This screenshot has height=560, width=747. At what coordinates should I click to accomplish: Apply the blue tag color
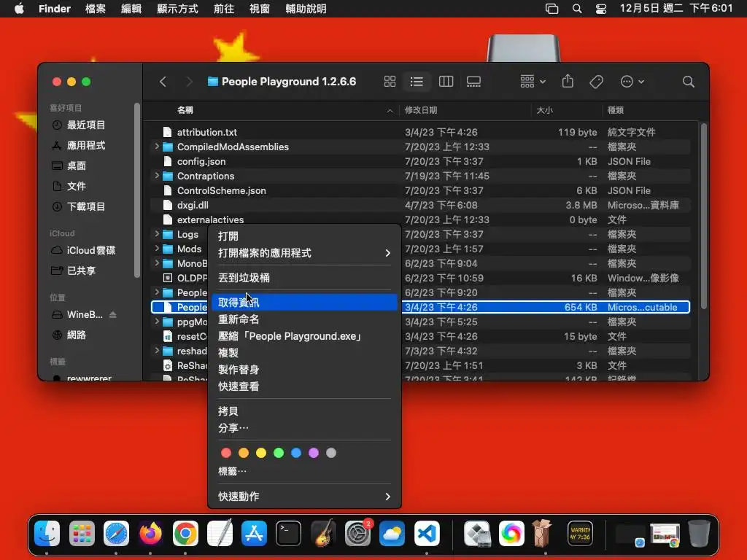[296, 453]
